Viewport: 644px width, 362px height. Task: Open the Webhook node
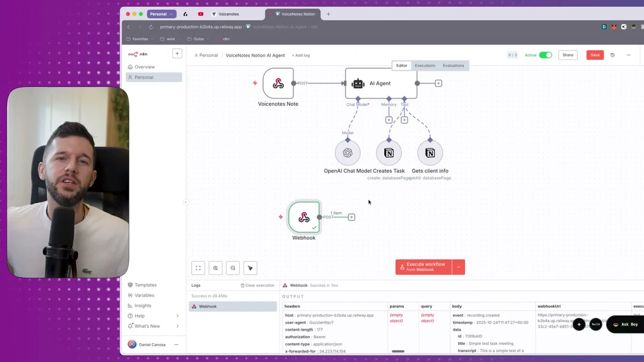coord(304,217)
